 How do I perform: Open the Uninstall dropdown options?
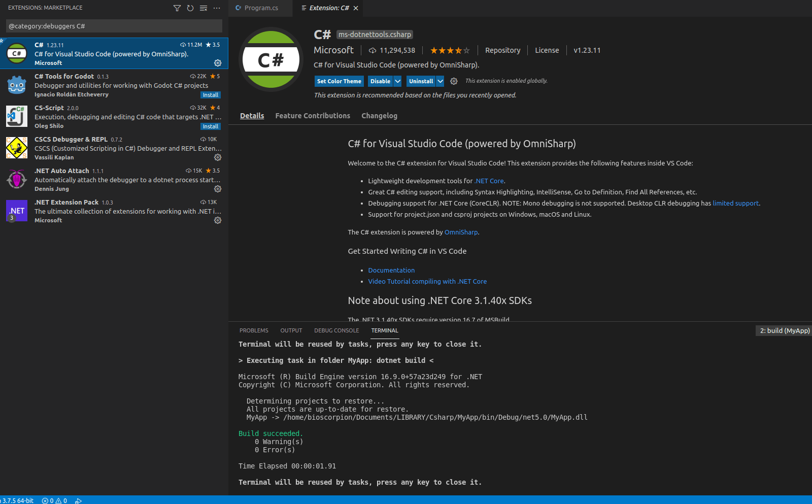[439, 81]
